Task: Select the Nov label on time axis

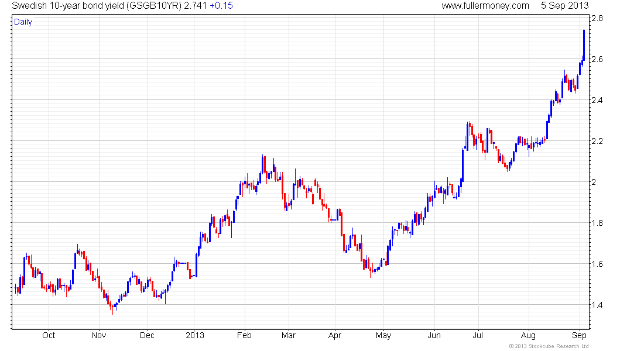Action: (99, 335)
